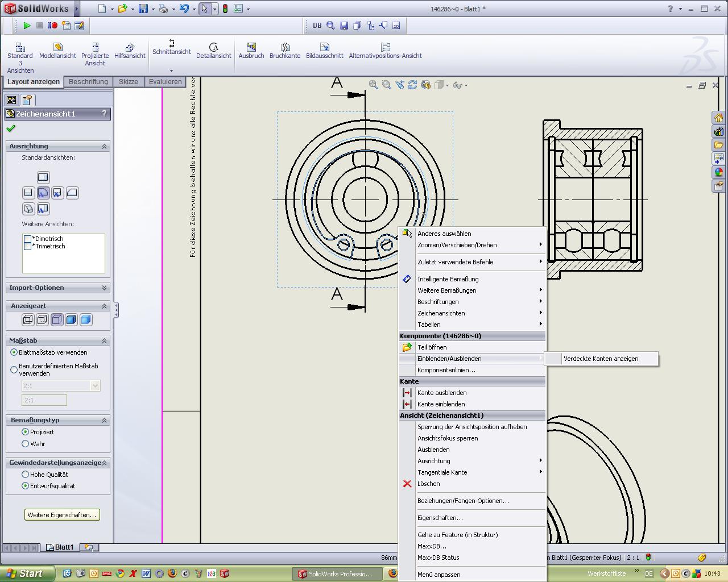The width and height of the screenshot is (728, 582).
Task: Click the Weitere Eigenschaften button
Action: 62,515
